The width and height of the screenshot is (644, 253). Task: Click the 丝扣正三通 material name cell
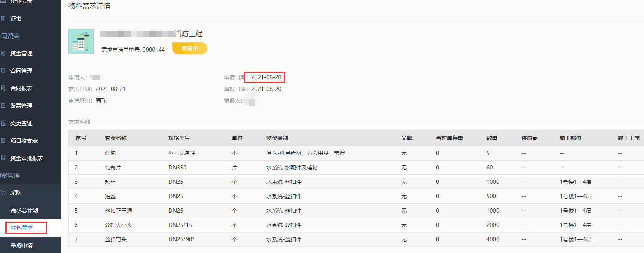coord(119,211)
